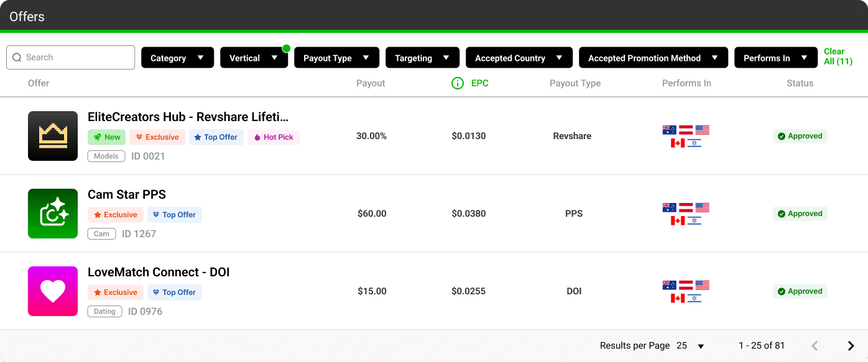Open Accepted Promotion Method dropdown
Viewport: 868px width, 362px height.
(x=653, y=58)
